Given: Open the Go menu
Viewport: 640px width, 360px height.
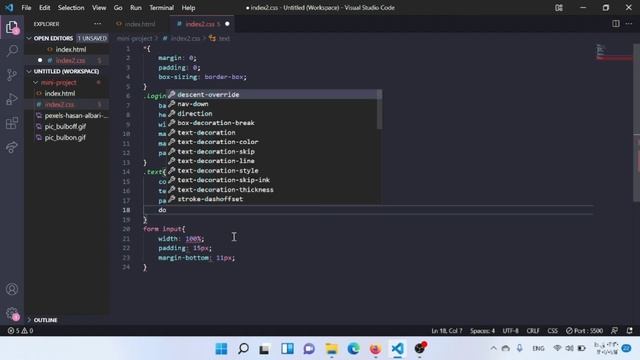Looking at the screenshot, I should click(x=118, y=8).
